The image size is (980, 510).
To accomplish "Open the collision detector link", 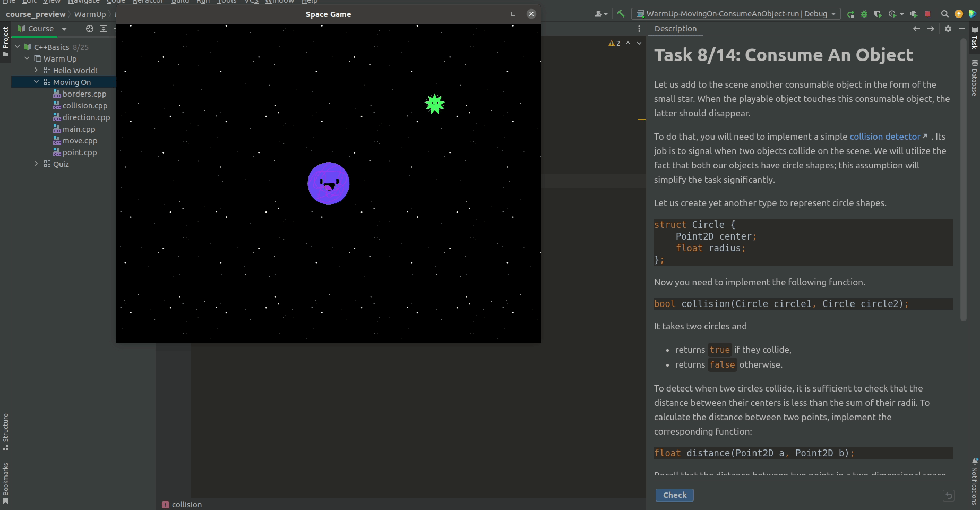I will pyautogui.click(x=884, y=137).
